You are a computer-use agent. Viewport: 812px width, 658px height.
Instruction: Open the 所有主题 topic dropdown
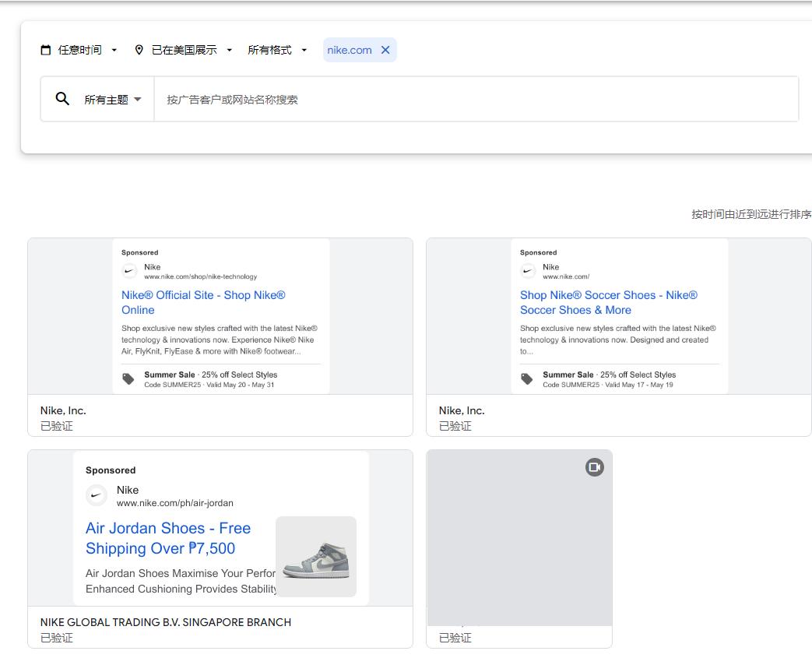tap(113, 100)
